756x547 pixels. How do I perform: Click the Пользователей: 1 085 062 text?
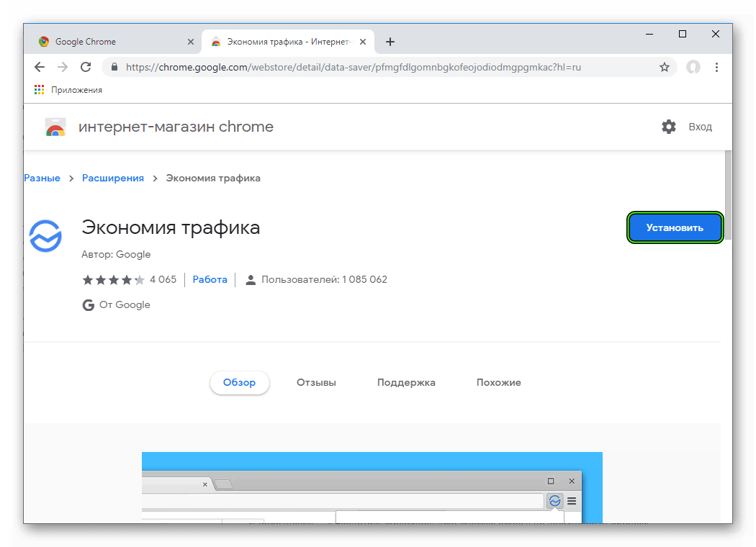coord(324,279)
